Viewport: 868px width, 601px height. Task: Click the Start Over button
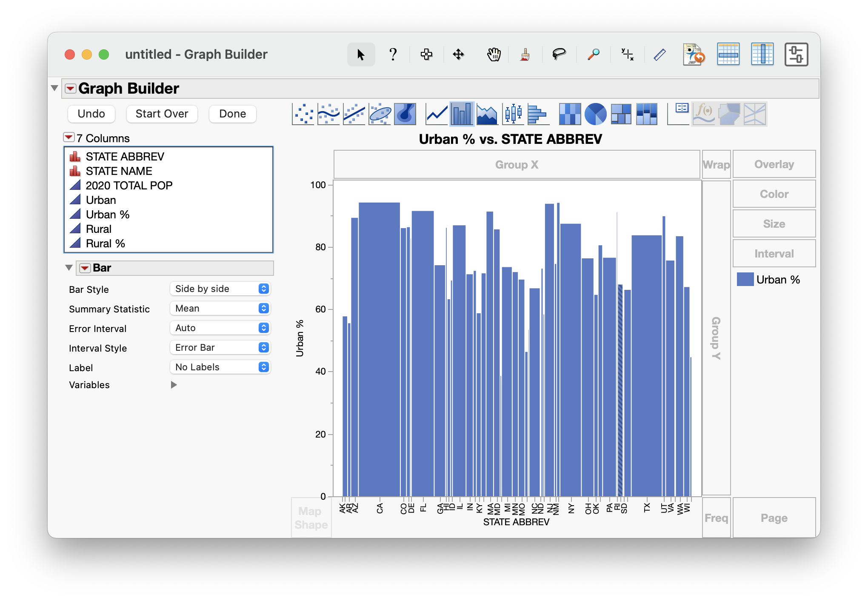click(162, 114)
